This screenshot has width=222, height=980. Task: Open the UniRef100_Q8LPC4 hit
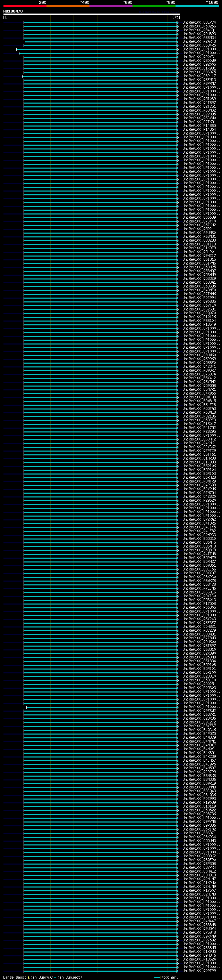[199, 23]
